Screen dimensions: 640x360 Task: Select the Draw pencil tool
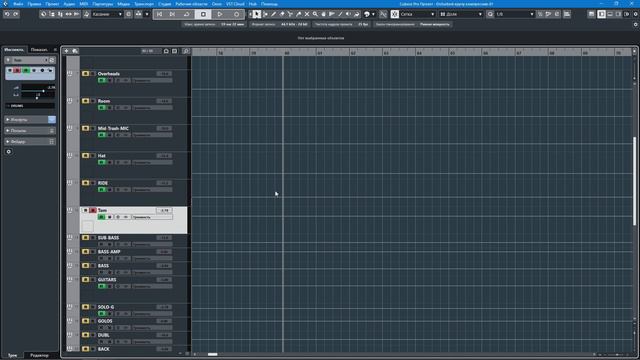tap(273, 14)
